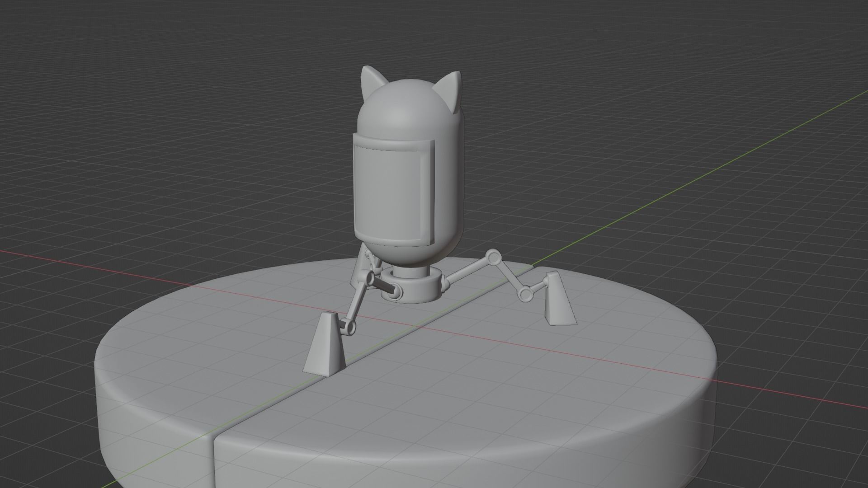Select the right leg's lower round joint

point(525,295)
